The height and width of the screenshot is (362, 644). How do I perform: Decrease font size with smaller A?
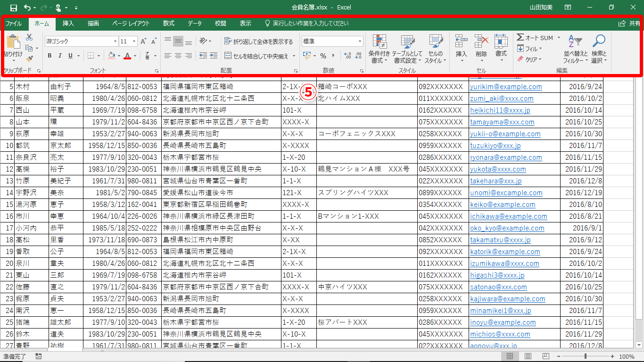coord(154,41)
